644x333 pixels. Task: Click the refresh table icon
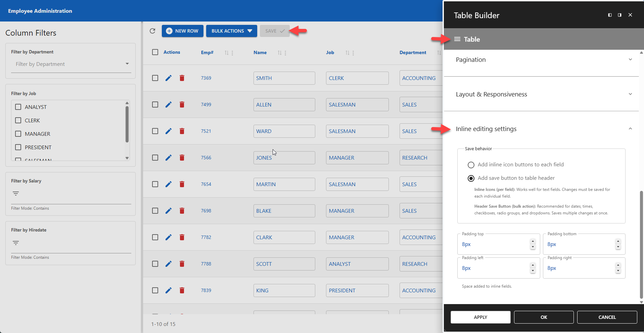tap(153, 31)
